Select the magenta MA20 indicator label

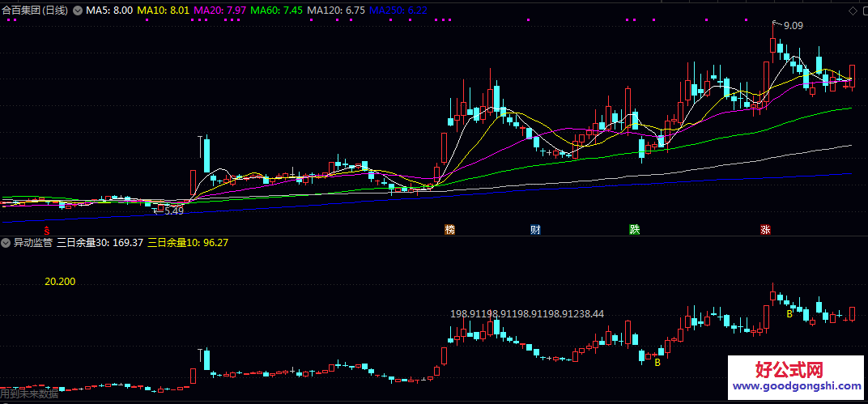(219, 11)
